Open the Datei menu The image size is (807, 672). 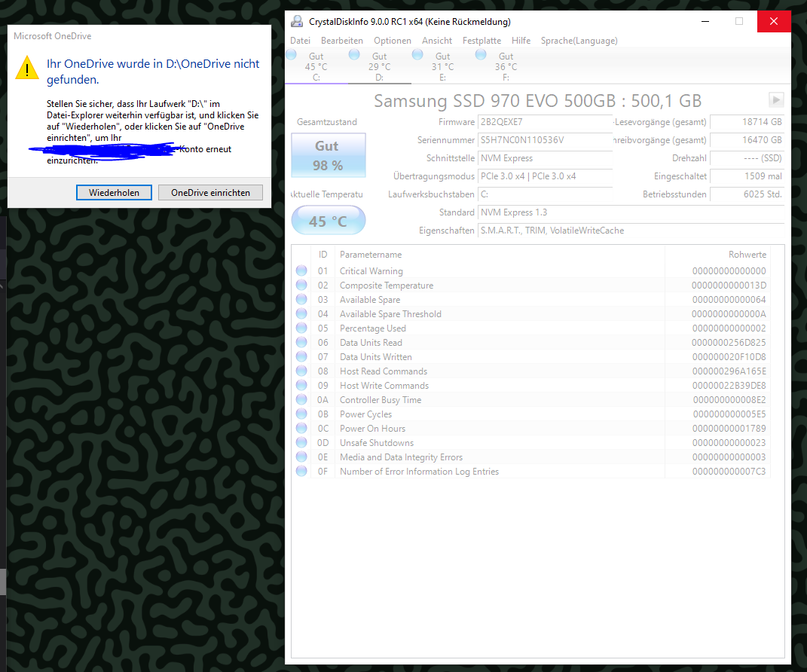[300, 41]
